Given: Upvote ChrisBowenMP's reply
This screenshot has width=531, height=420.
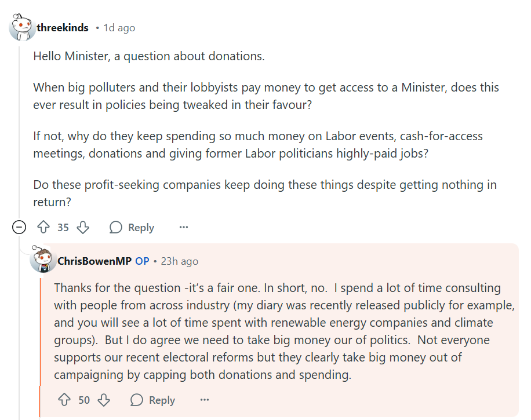Looking at the screenshot, I should click(64, 400).
